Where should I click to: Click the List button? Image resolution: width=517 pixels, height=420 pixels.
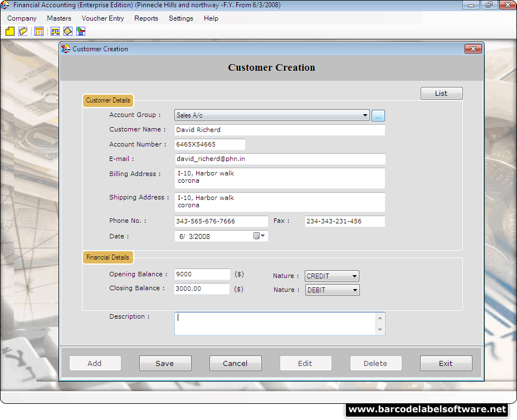[x=441, y=93]
